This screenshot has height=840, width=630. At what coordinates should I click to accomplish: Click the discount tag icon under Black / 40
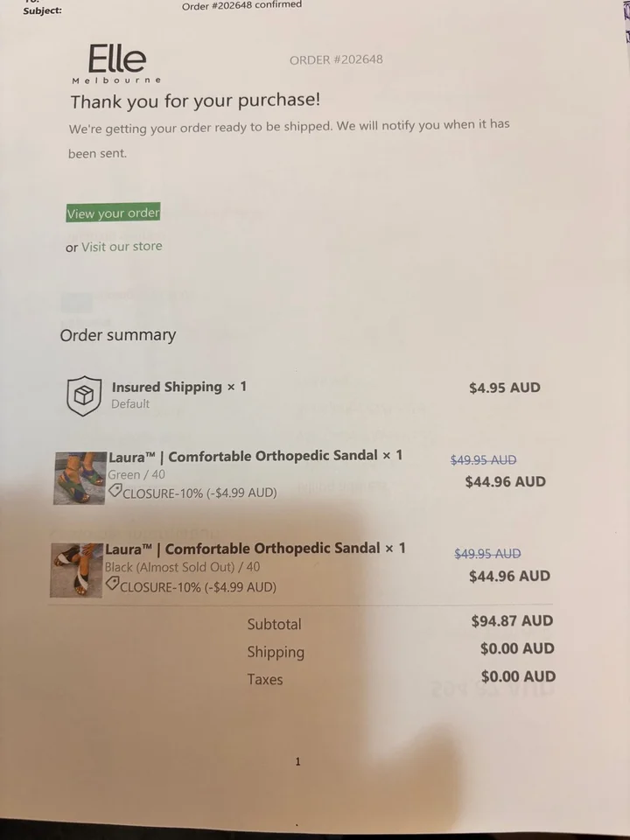[x=112, y=584]
